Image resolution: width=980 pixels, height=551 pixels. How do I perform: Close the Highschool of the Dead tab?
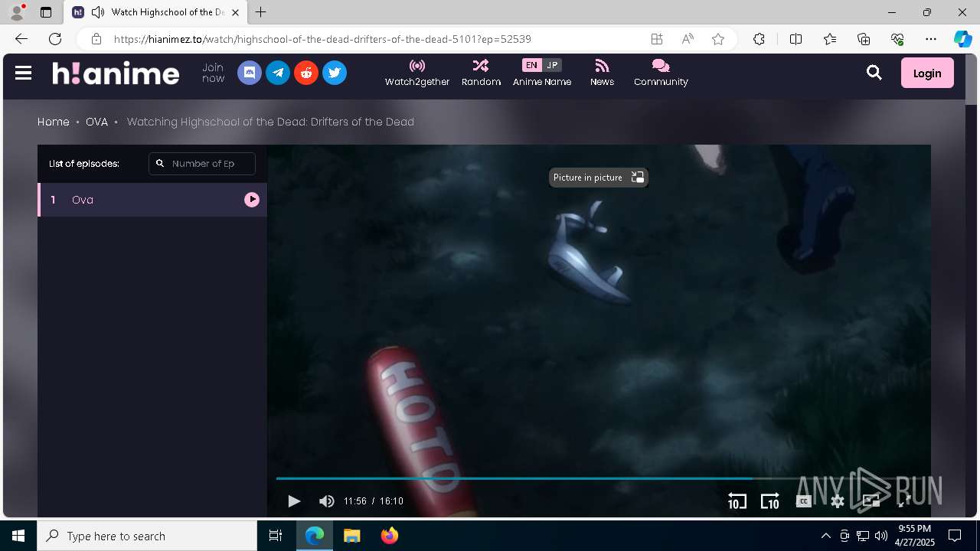pyautogui.click(x=235, y=12)
